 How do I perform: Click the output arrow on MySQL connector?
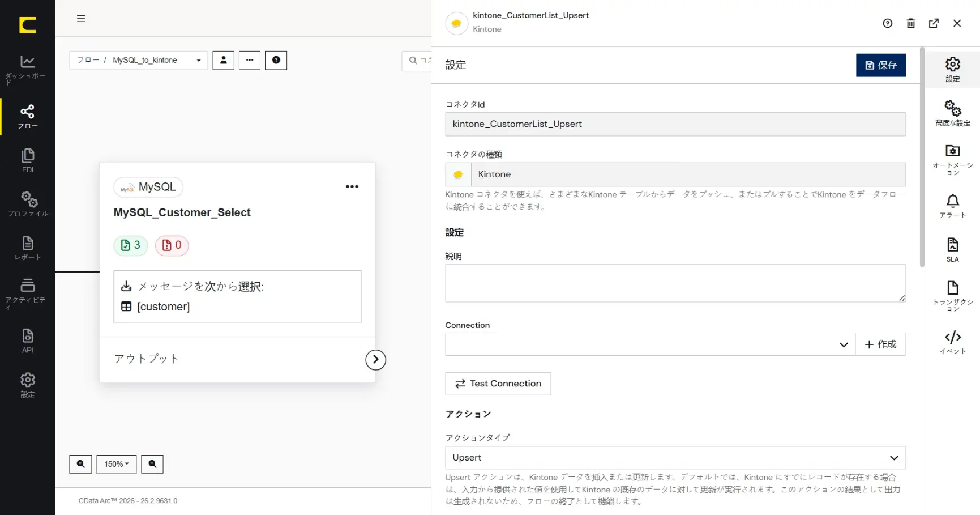(x=375, y=359)
